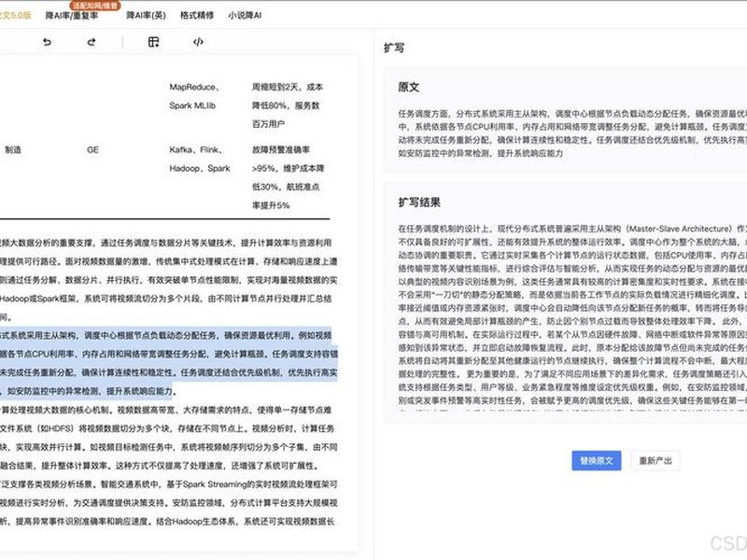Click the 重新产出 button

[655, 460]
